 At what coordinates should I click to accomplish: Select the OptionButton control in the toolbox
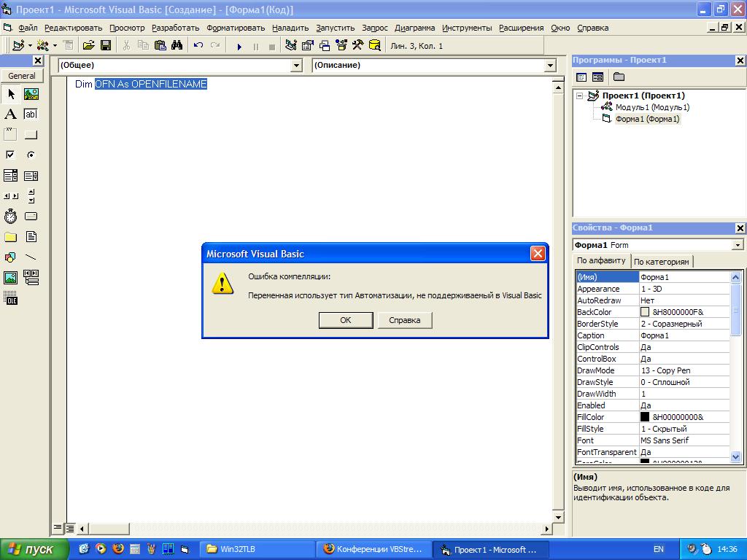pyautogui.click(x=31, y=155)
